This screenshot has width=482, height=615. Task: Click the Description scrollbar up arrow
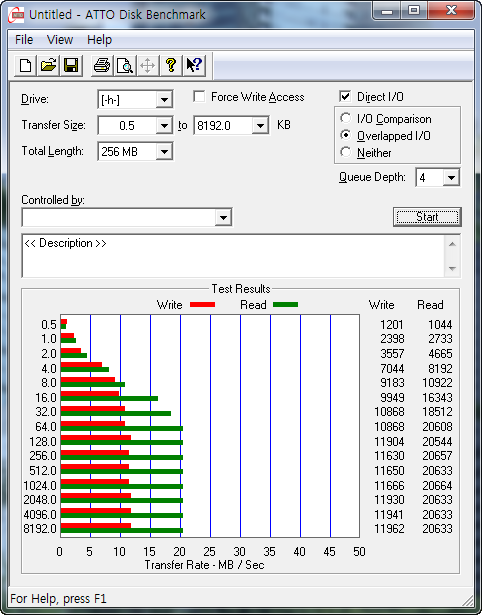point(453,244)
